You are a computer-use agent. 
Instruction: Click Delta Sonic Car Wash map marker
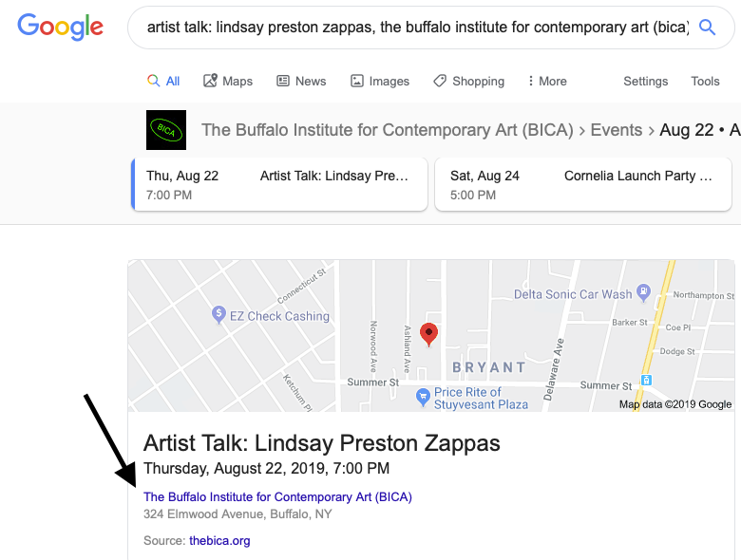[x=644, y=292]
